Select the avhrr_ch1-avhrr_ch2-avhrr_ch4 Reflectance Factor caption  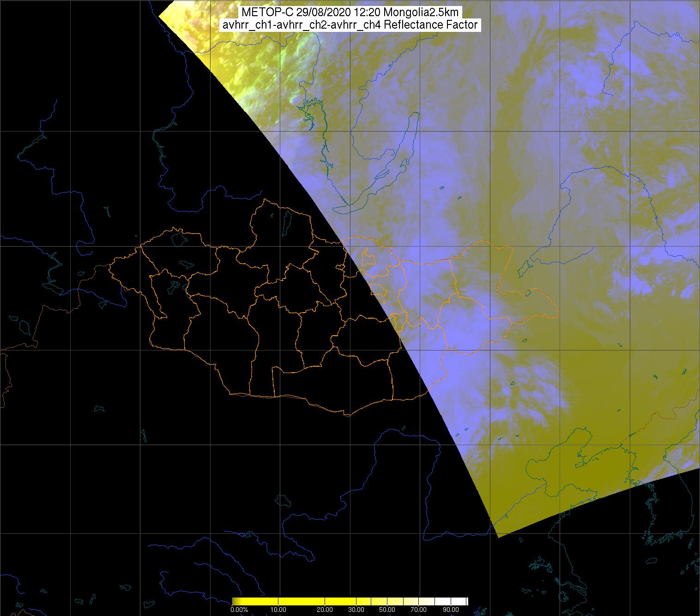pos(350,25)
